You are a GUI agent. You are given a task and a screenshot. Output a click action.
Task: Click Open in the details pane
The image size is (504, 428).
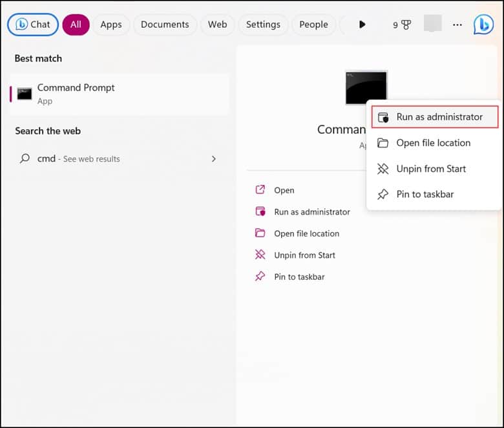tap(284, 190)
